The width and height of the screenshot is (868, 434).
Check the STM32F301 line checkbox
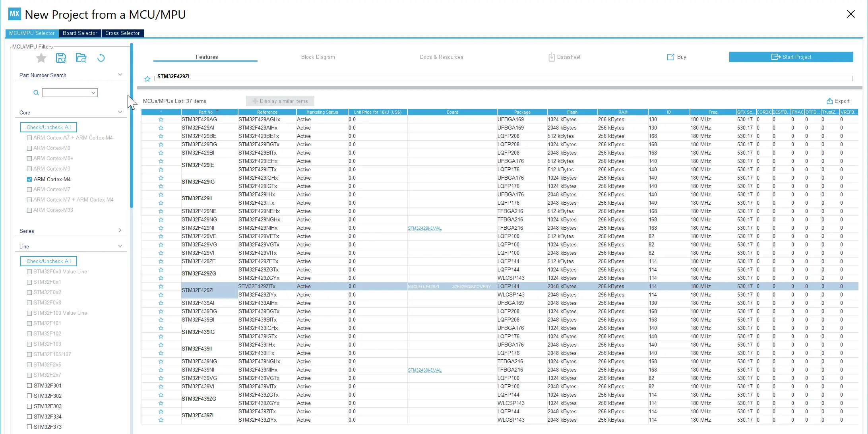[x=29, y=386]
